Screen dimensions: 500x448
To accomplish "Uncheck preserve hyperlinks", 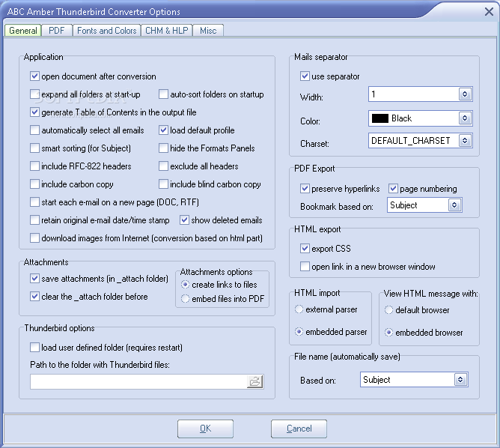I will [305, 189].
